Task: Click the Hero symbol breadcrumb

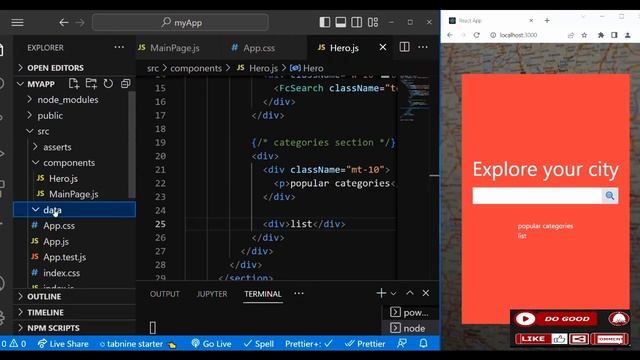Action: [307, 68]
